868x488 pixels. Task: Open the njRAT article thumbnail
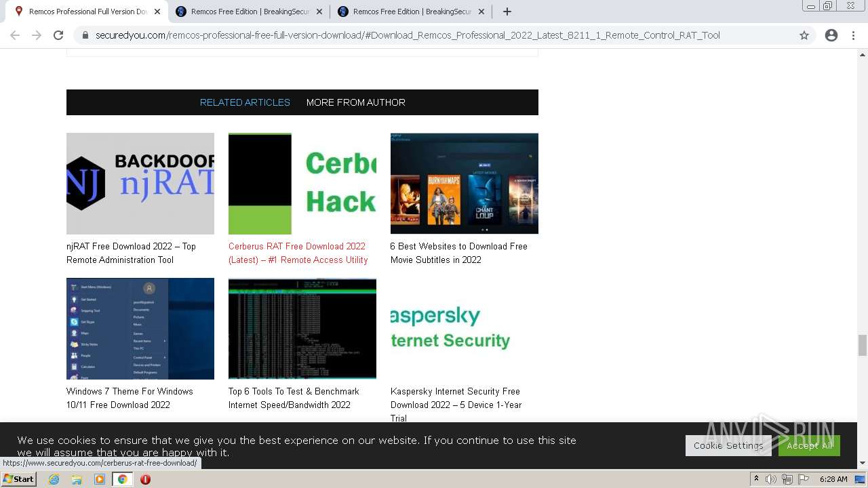(x=140, y=184)
